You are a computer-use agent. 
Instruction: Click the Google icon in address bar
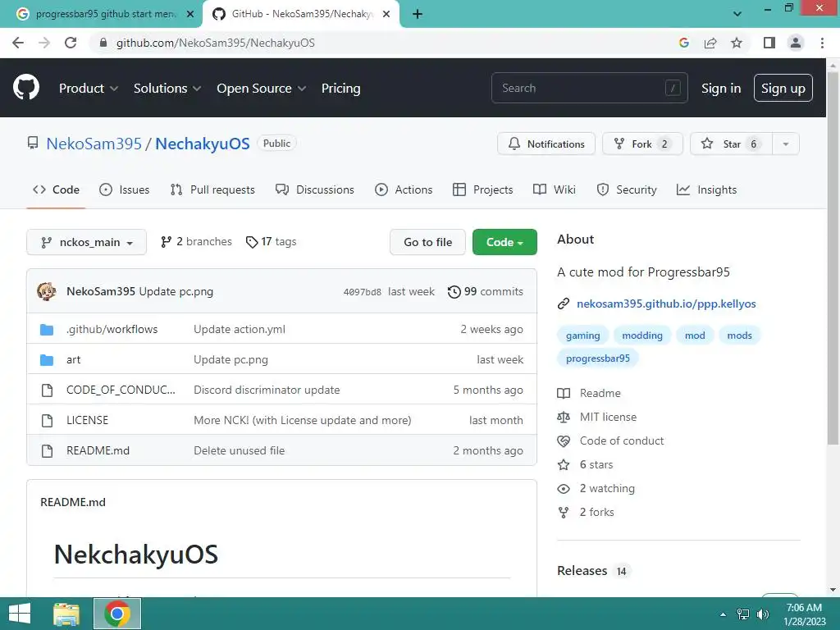[683, 43]
